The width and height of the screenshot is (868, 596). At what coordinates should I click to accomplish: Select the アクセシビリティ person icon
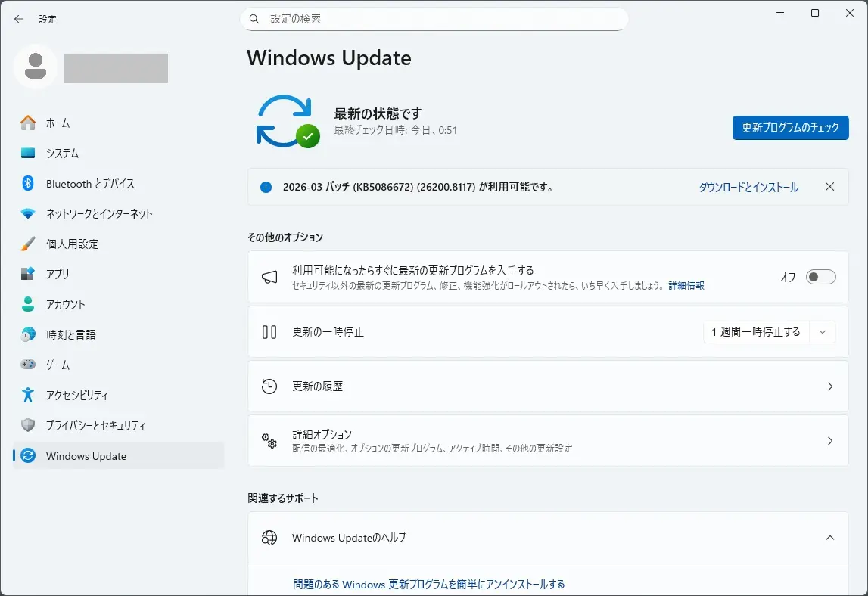click(28, 395)
